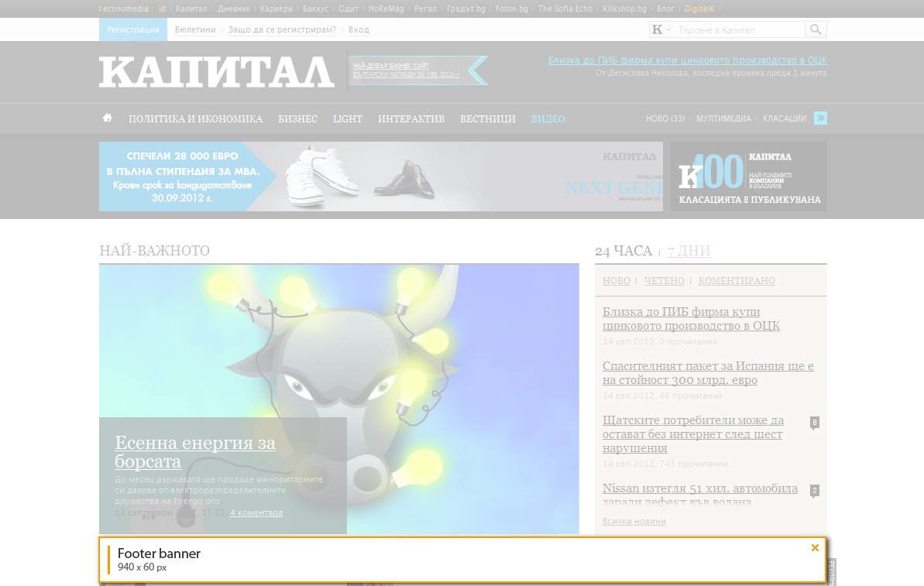924x586 pixels.
Task: Open comment bubble showing 2 comments
Action: pyautogui.click(x=814, y=491)
